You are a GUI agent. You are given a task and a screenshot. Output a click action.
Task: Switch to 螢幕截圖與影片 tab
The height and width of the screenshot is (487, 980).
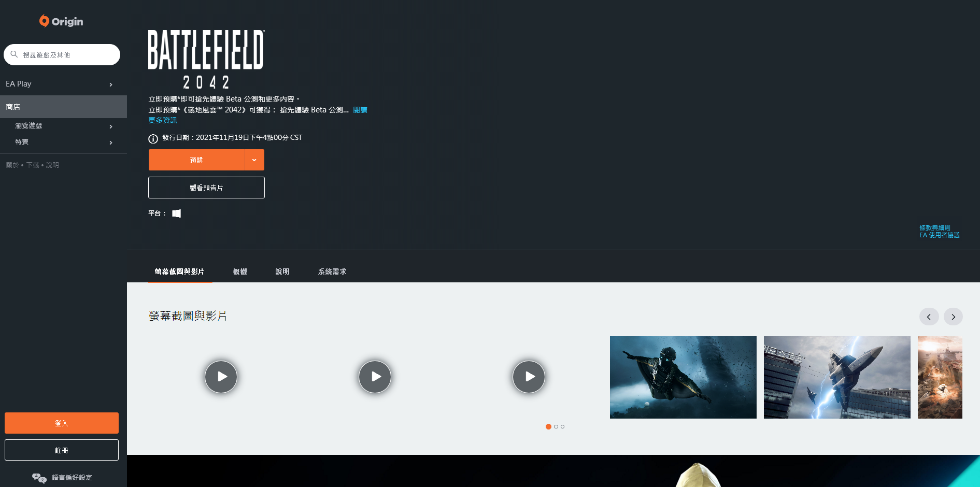pyautogui.click(x=179, y=271)
